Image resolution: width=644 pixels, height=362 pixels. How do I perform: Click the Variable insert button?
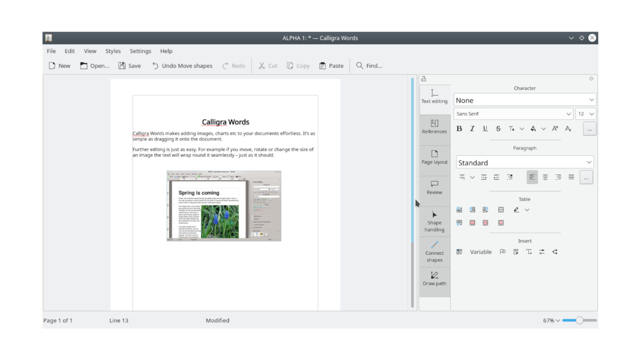[x=480, y=252]
